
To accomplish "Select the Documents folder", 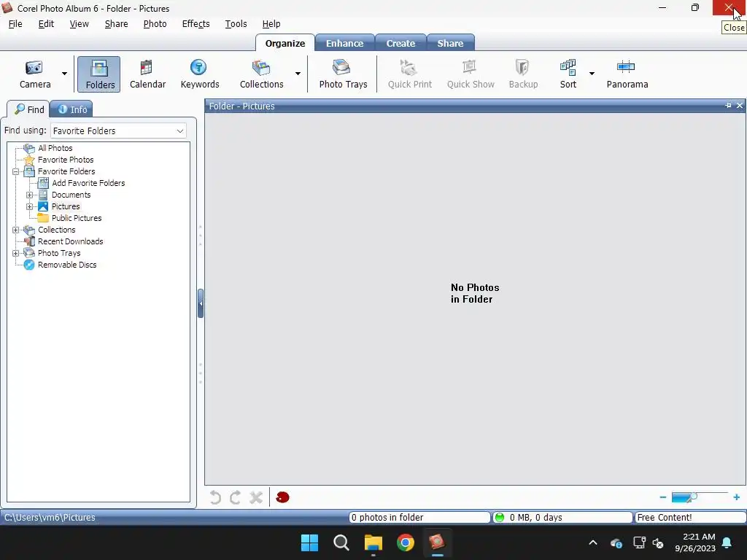I will (71, 195).
